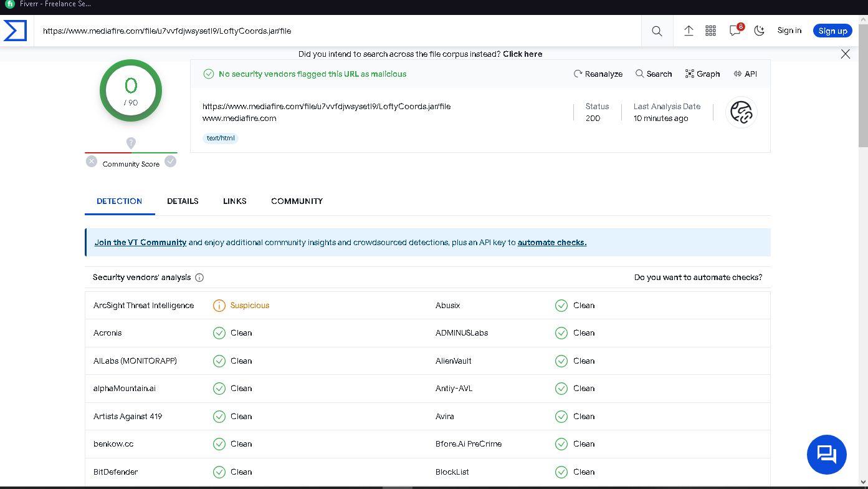Click the Clean check icon for Artists Against 419
This screenshot has height=489, width=868.
[x=219, y=417]
